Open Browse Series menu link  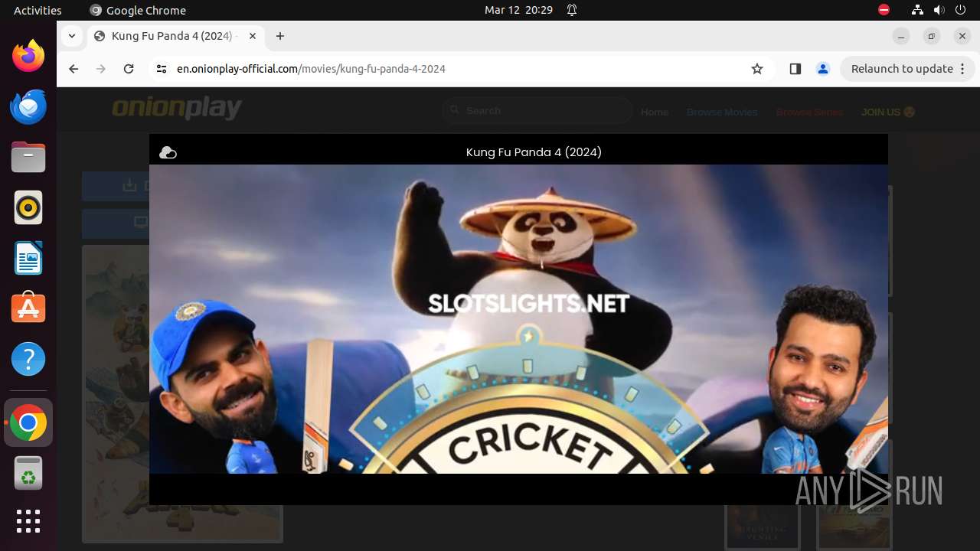(809, 112)
